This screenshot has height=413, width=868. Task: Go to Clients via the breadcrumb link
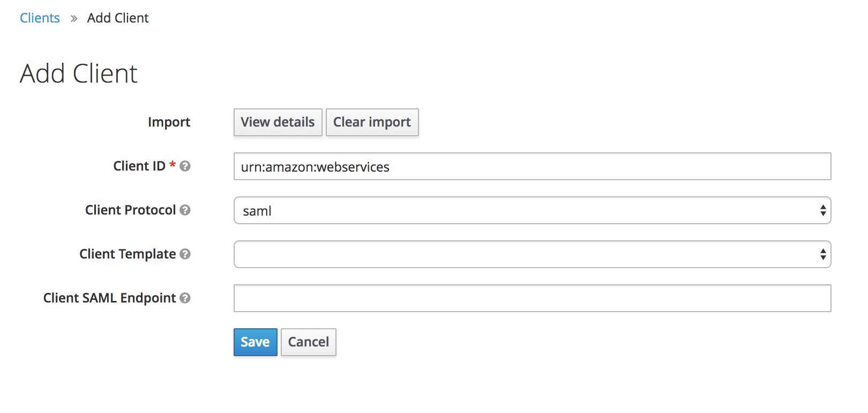(40, 18)
